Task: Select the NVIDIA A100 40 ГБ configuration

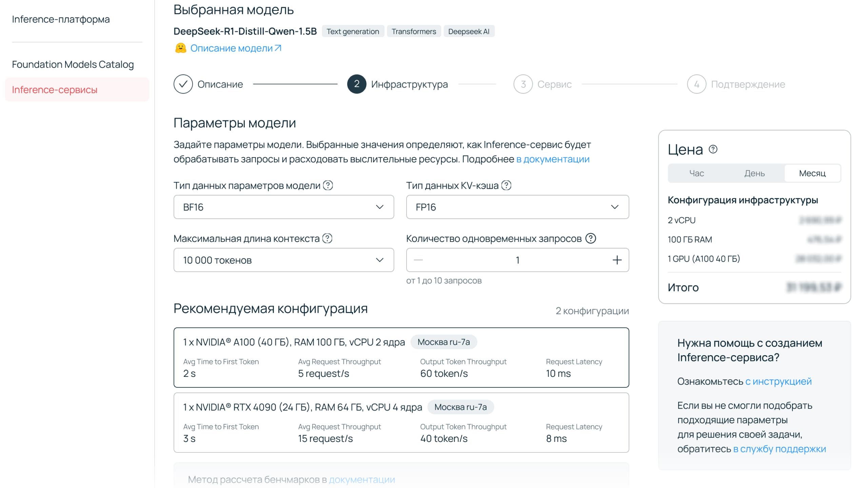Action: click(x=401, y=357)
